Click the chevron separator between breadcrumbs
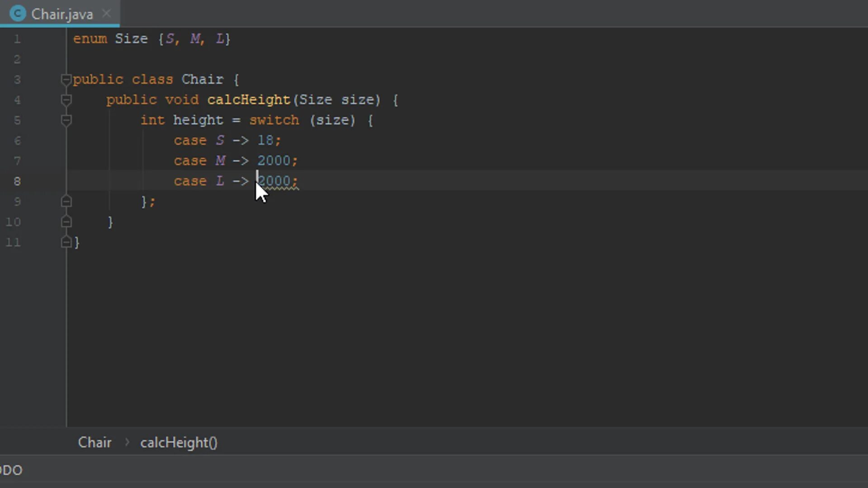 [127, 442]
